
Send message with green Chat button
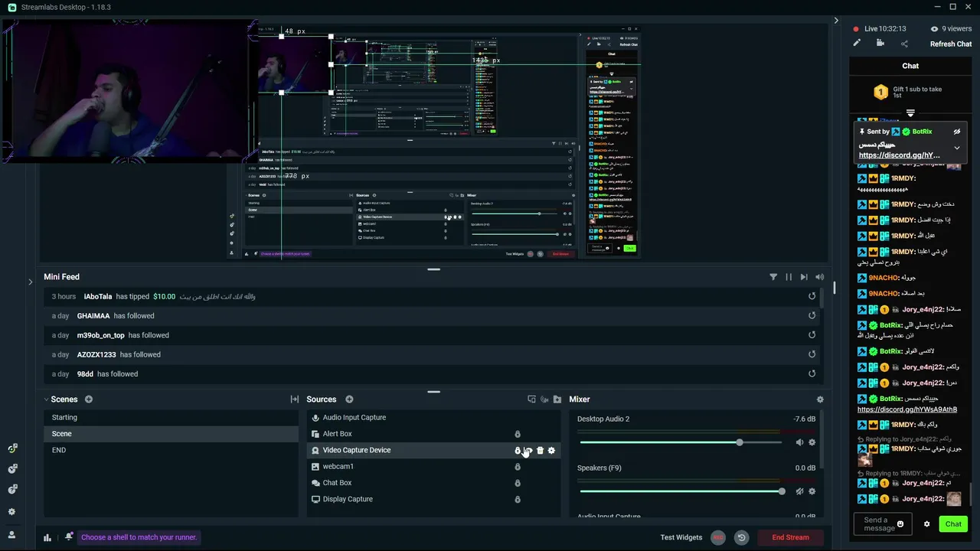pyautogui.click(x=953, y=524)
